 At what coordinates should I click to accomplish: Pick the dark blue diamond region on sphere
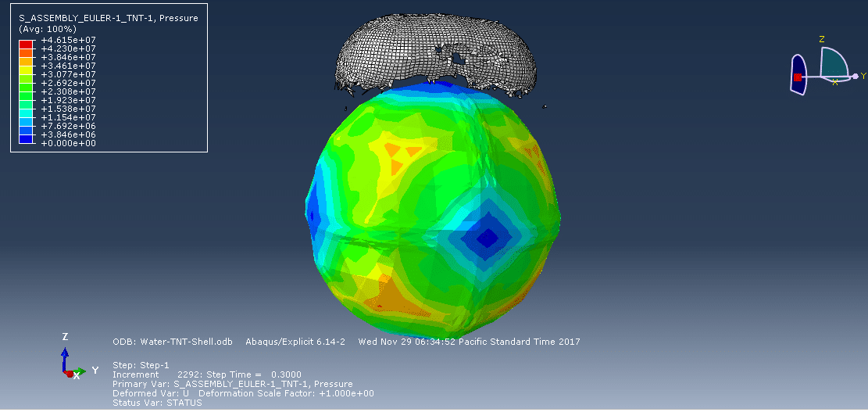point(488,238)
